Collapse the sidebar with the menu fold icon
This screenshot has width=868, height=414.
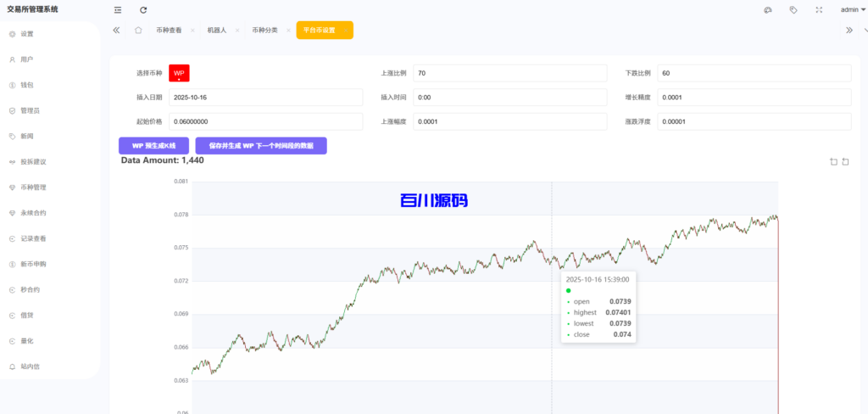tap(117, 10)
